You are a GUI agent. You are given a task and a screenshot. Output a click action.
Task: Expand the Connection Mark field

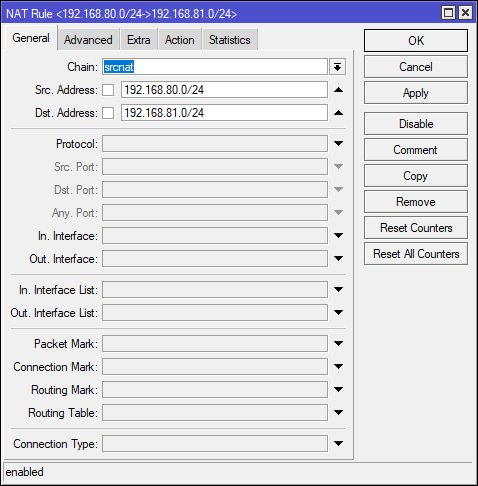(x=338, y=367)
